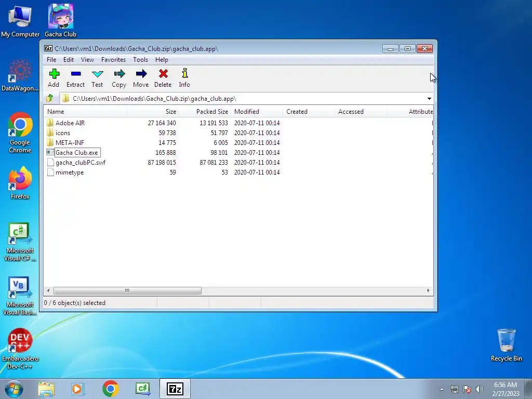Sort by Attributes column header
532x399 pixels.
coord(410,112)
